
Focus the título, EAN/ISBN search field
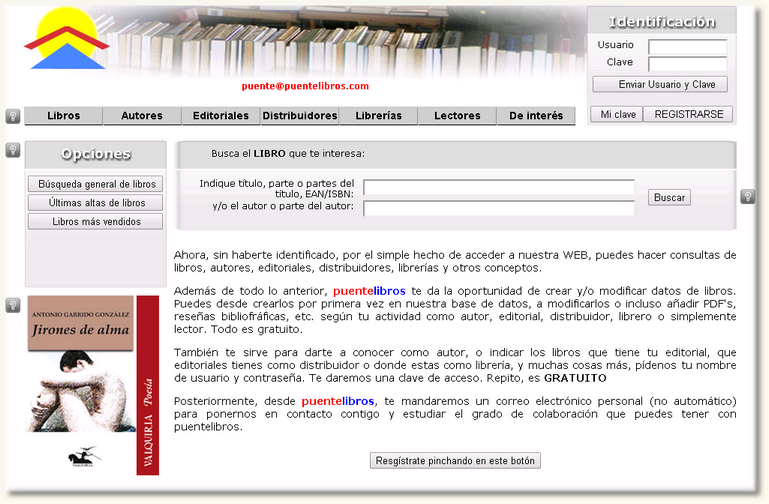(x=499, y=187)
